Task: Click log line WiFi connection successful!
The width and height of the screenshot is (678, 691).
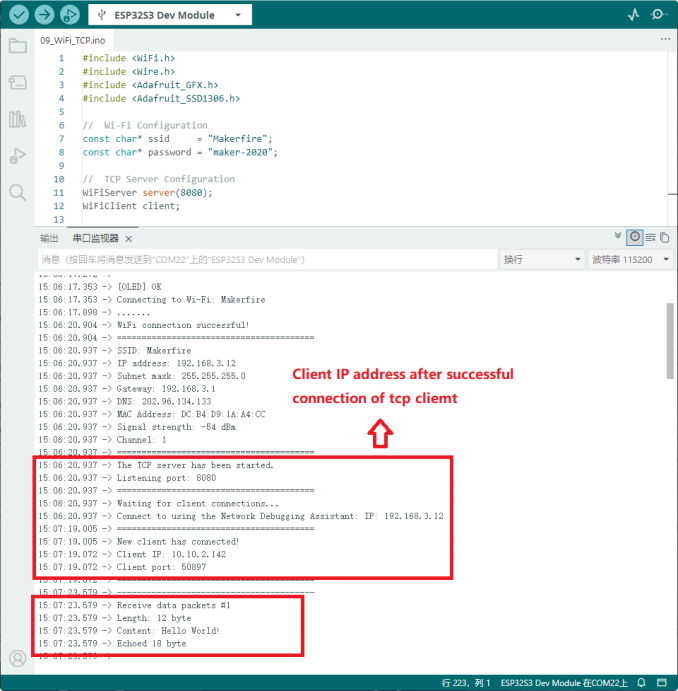Action: tap(144, 325)
